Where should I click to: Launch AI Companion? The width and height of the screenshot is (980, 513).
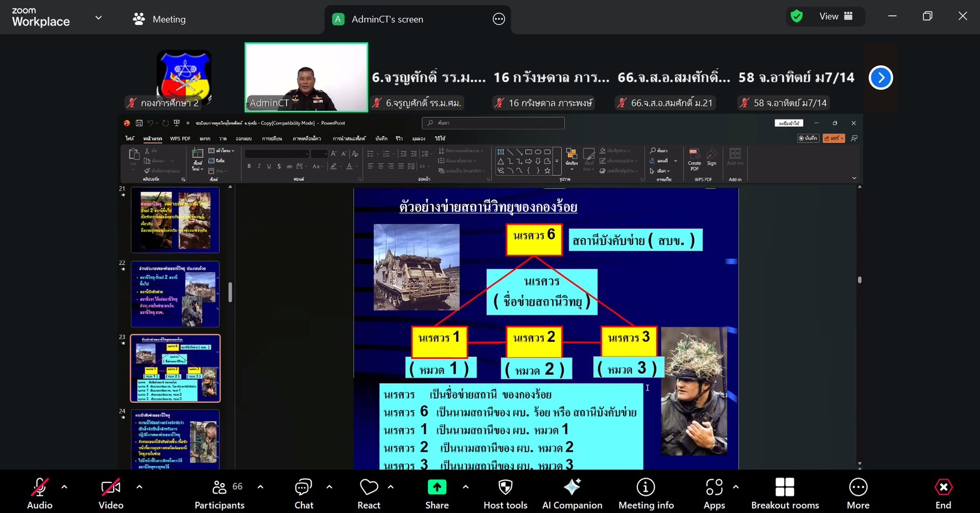point(572,493)
